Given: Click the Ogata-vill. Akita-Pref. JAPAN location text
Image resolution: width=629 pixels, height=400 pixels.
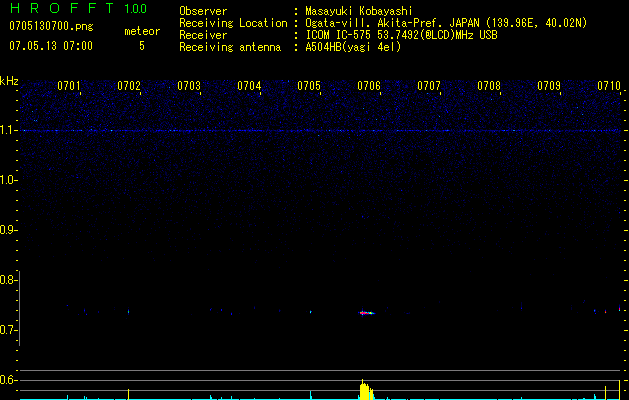Looking at the screenshot, I should pyautogui.click(x=446, y=23).
